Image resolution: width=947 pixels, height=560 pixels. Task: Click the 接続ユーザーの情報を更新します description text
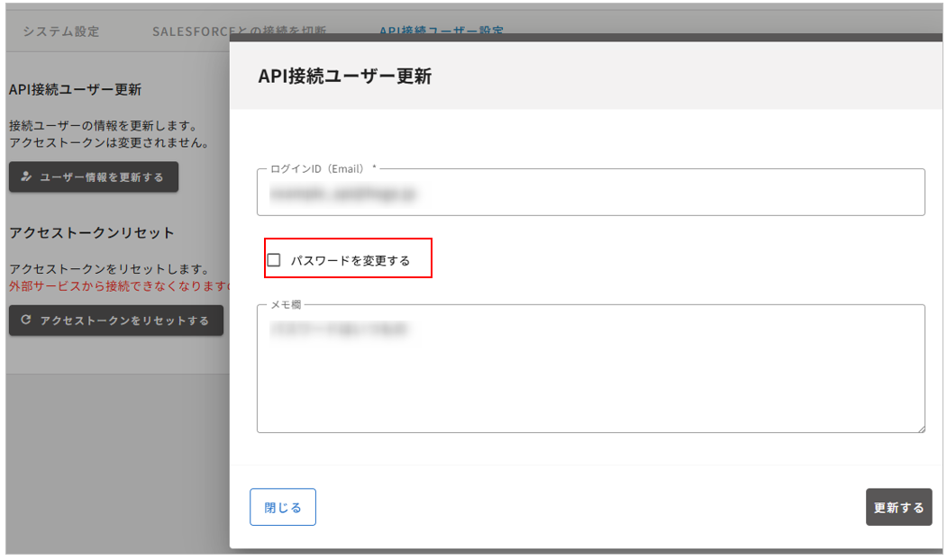(x=103, y=126)
